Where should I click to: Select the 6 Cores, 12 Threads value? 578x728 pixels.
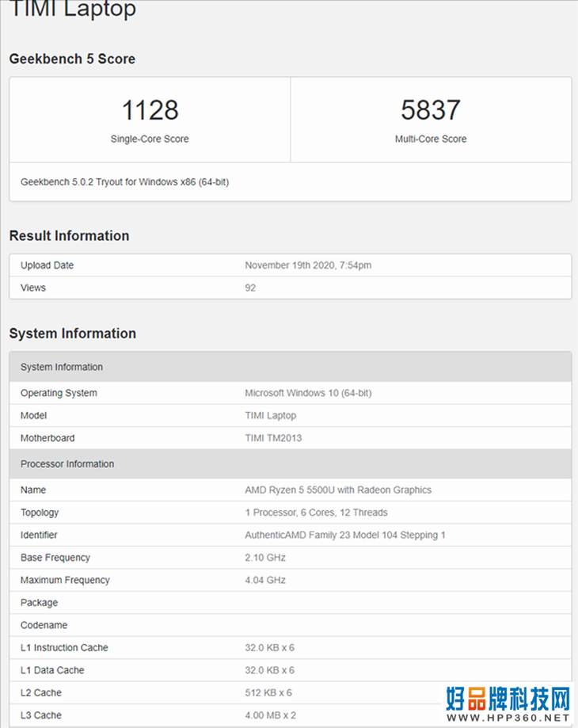pos(317,513)
